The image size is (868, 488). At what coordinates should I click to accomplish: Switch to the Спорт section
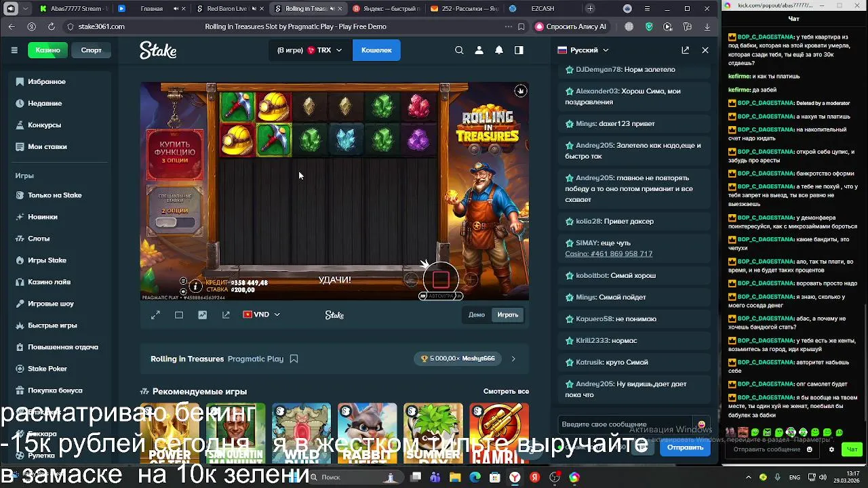[x=92, y=50]
